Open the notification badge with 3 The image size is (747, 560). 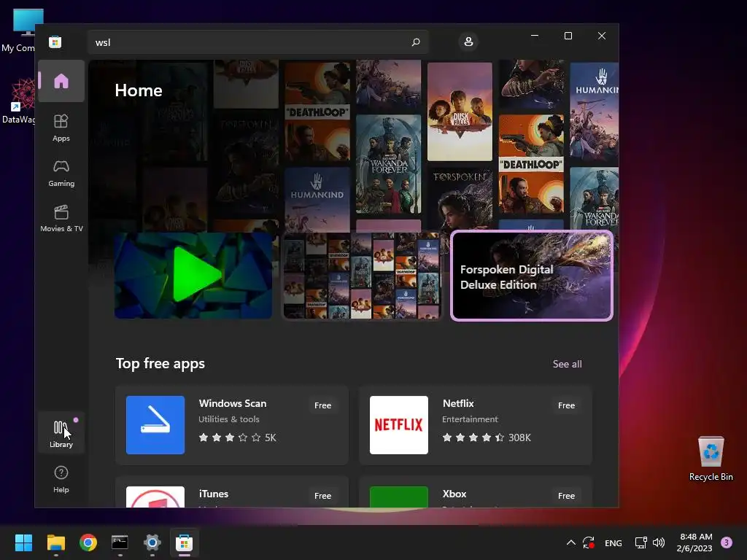[726, 542]
